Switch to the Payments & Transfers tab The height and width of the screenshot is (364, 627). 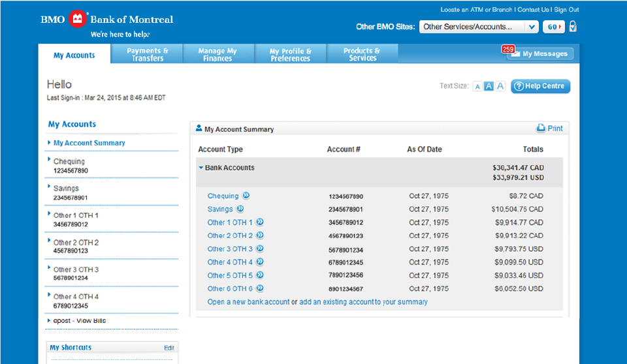coord(147,54)
